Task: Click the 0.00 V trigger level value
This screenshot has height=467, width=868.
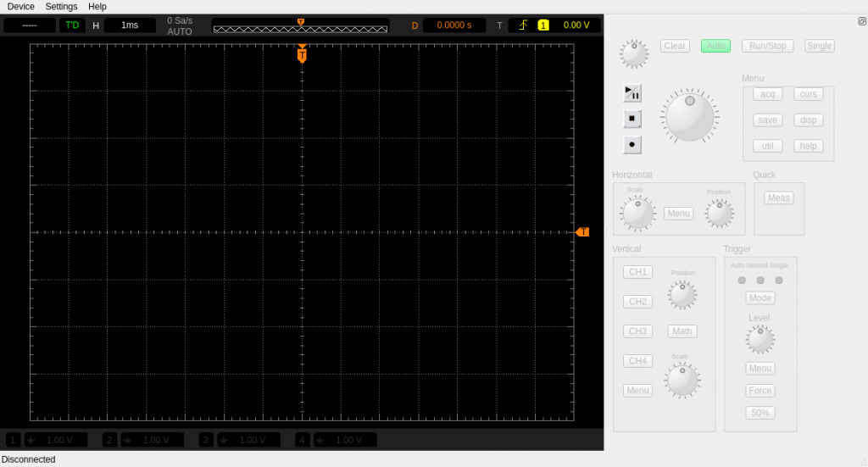Action: (576, 25)
